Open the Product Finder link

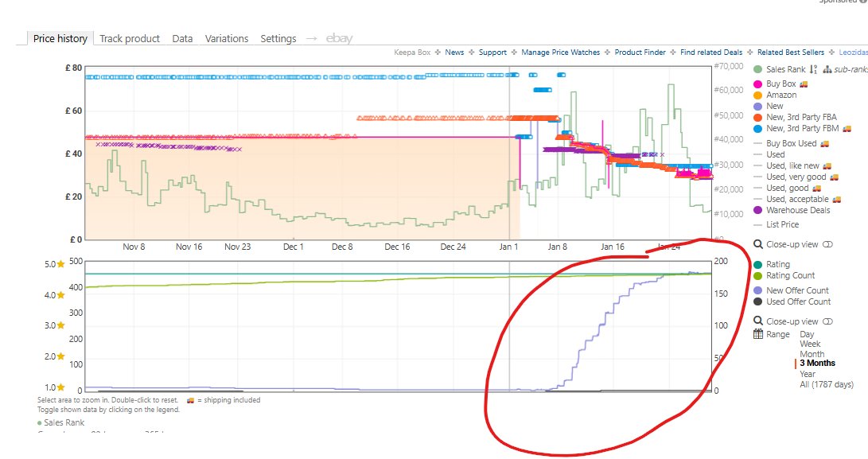click(x=640, y=52)
